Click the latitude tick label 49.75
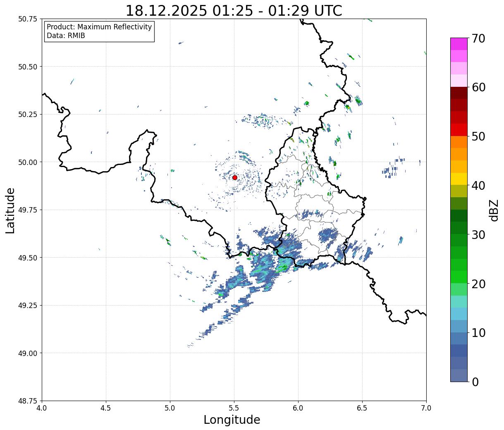The image size is (504, 430). coord(28,210)
